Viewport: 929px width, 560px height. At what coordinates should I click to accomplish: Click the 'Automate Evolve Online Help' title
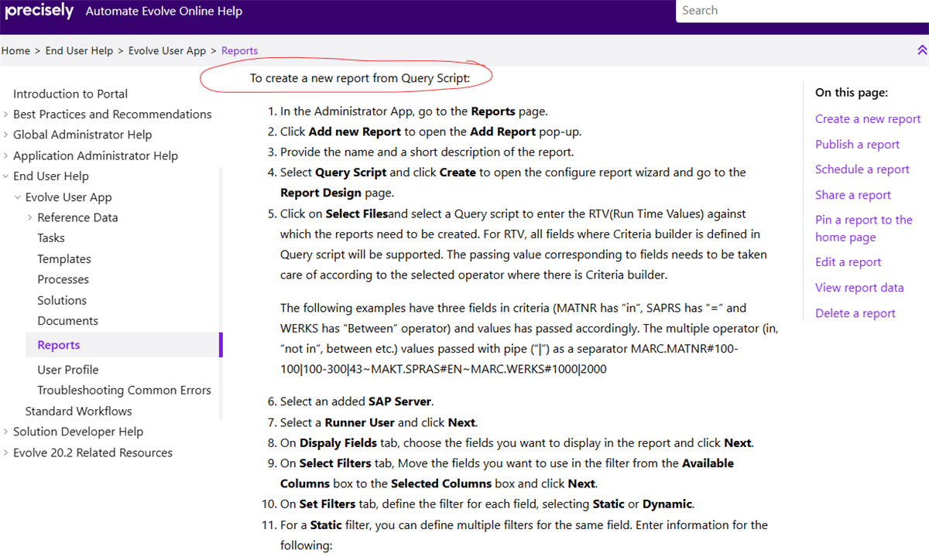[x=164, y=11]
